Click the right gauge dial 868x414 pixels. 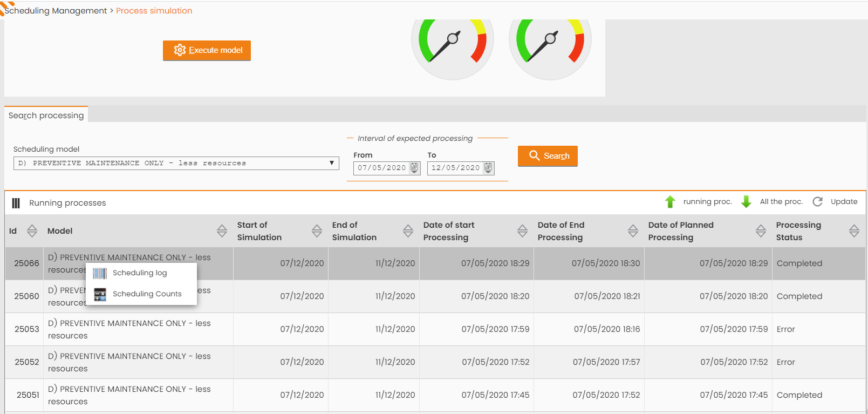[x=550, y=49]
